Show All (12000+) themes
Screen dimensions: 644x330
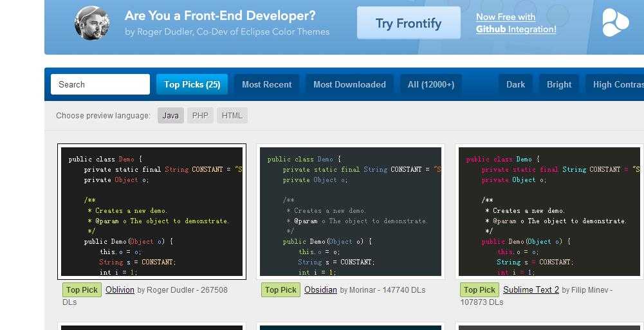[x=431, y=84]
